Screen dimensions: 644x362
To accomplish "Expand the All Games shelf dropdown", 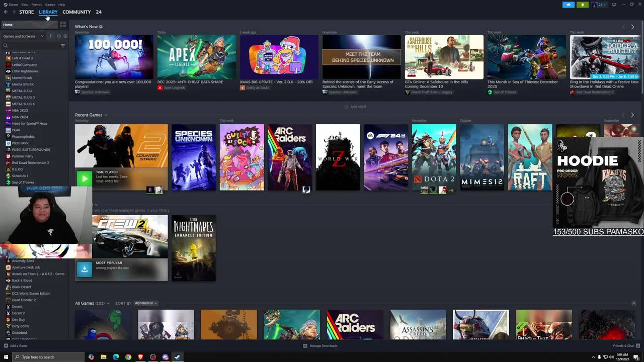I will point(108,303).
